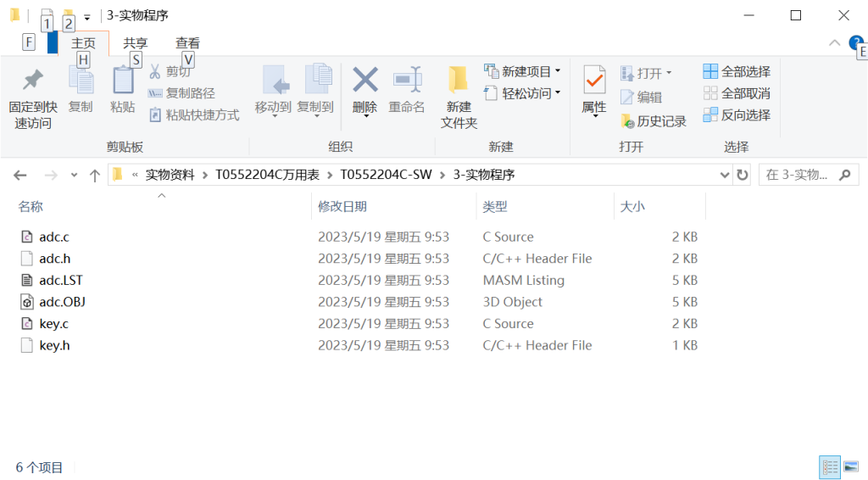The height and width of the screenshot is (480, 868).
Task: Expand address bar history dropdown
Action: tap(725, 175)
